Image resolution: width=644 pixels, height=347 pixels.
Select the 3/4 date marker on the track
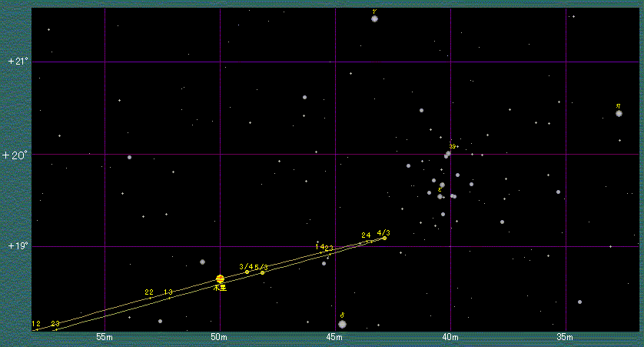pyautogui.click(x=247, y=272)
